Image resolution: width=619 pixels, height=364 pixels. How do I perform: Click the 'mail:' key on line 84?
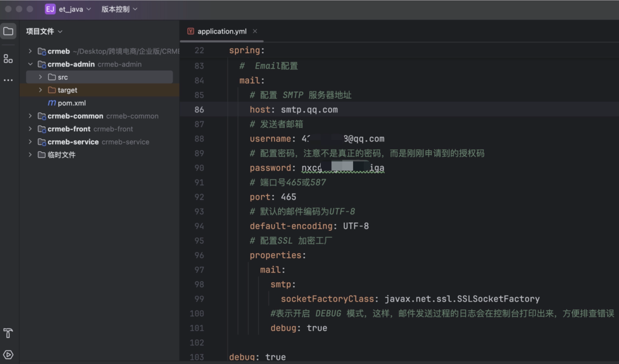click(252, 80)
